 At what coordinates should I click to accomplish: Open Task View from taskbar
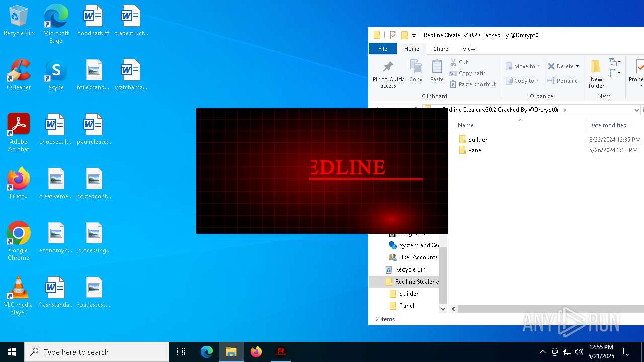[x=181, y=352]
